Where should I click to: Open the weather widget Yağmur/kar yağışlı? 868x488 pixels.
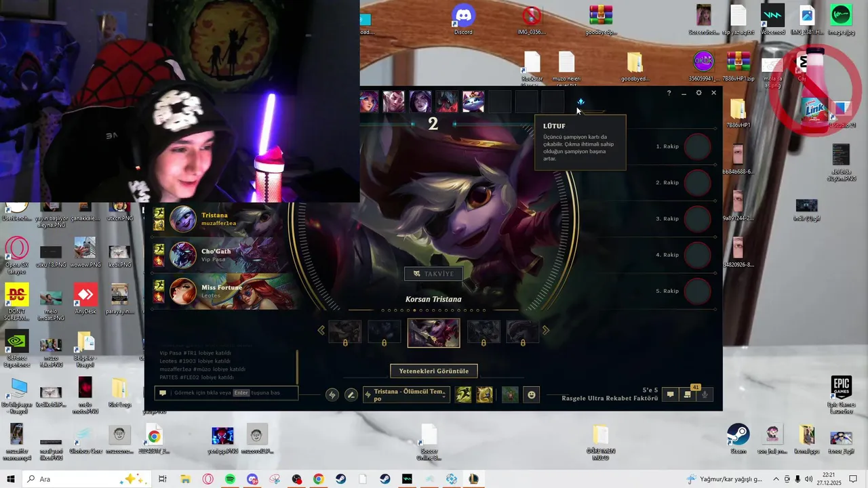coord(725,479)
